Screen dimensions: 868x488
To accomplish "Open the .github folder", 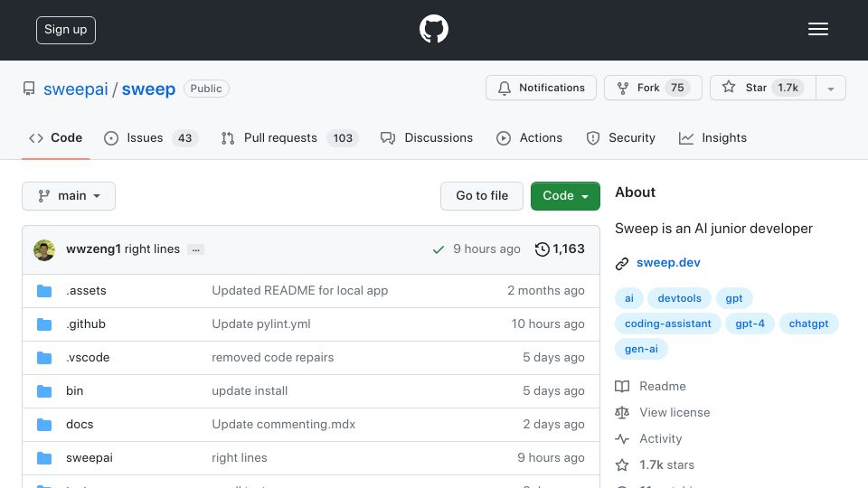I will coord(85,324).
